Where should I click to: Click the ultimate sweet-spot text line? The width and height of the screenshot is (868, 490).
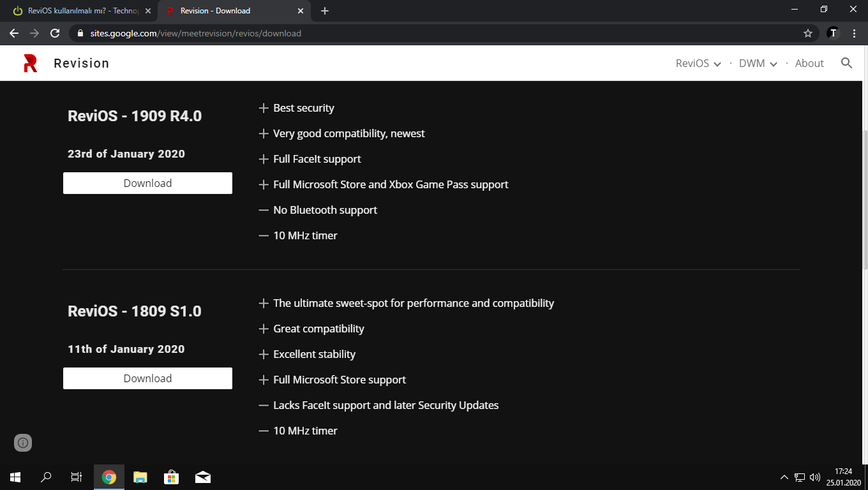tap(414, 304)
